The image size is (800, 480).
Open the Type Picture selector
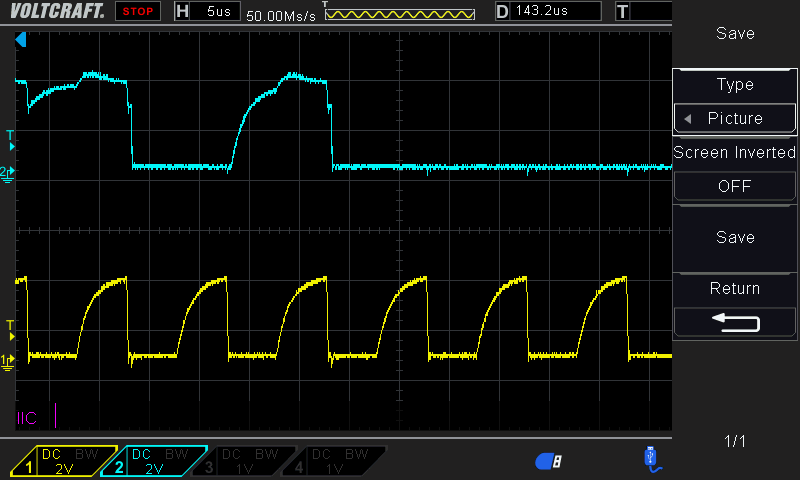(735, 118)
